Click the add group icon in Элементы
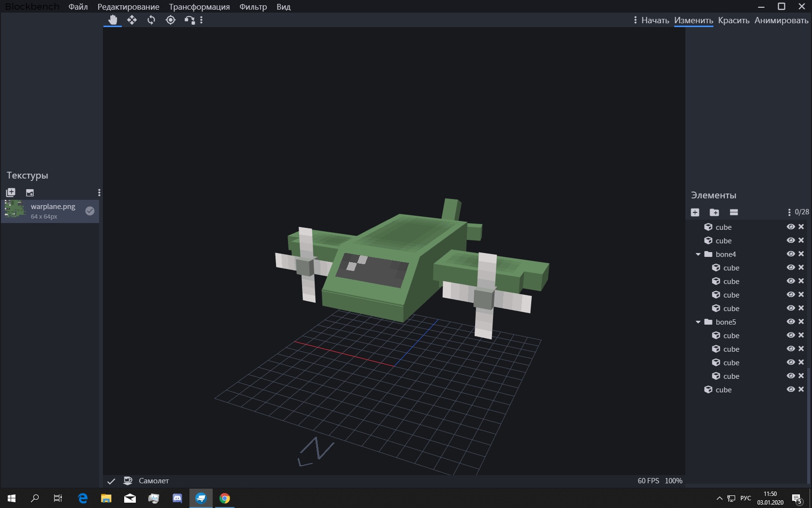This screenshot has width=812, height=508. tap(714, 212)
